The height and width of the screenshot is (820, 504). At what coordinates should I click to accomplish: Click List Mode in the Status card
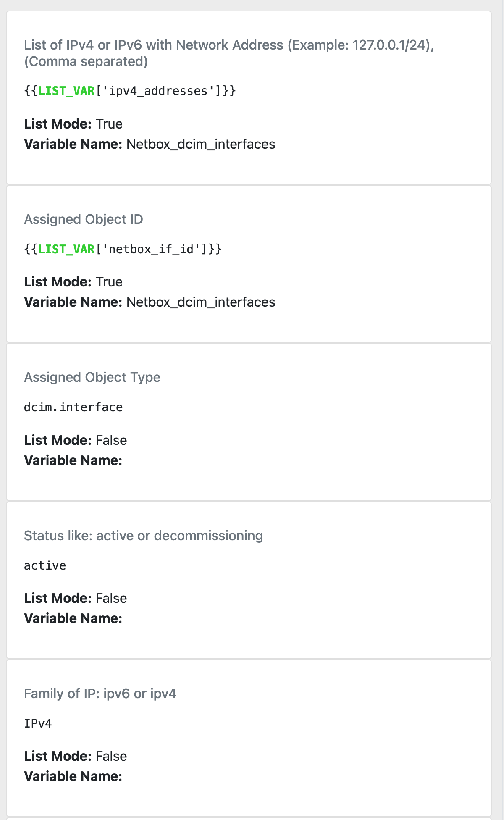[76, 598]
